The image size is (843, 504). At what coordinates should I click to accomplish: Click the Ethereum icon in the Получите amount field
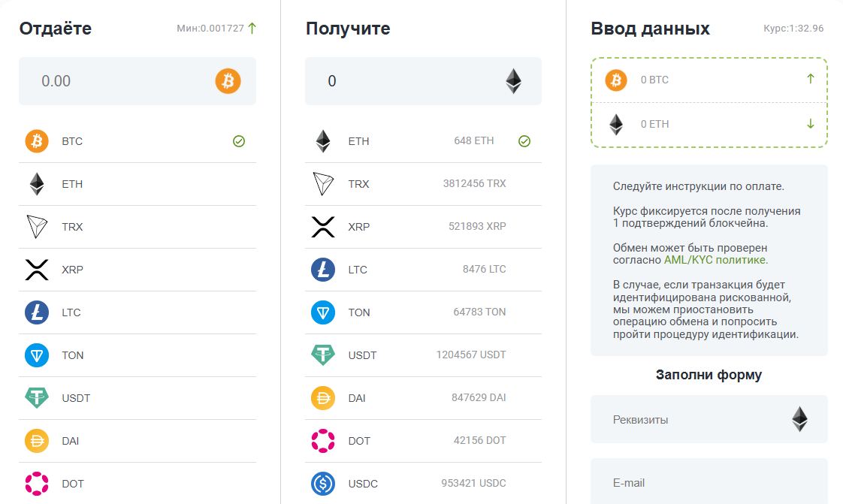pyautogui.click(x=513, y=81)
